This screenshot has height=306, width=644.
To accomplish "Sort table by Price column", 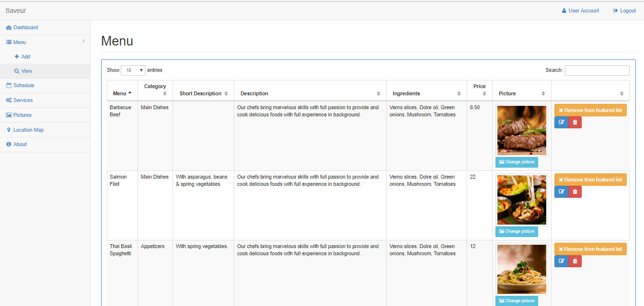I will pyautogui.click(x=479, y=90).
